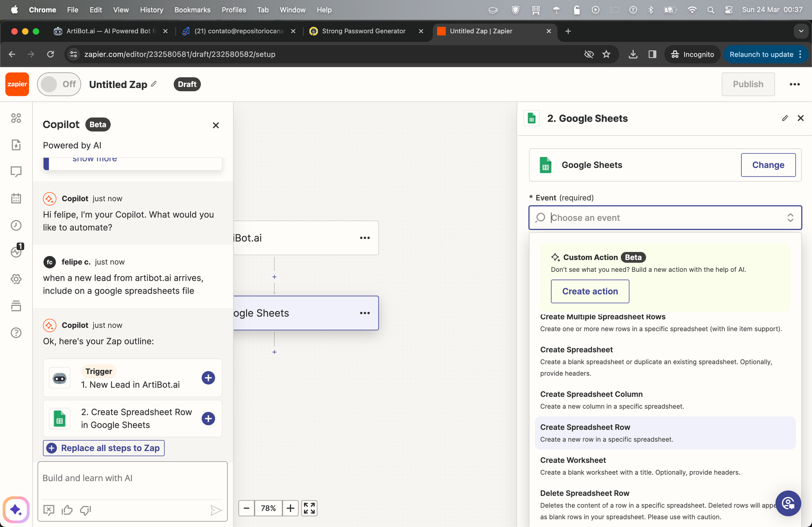Open the calendar sidebar icon
The width and height of the screenshot is (812, 527).
[x=16, y=198]
